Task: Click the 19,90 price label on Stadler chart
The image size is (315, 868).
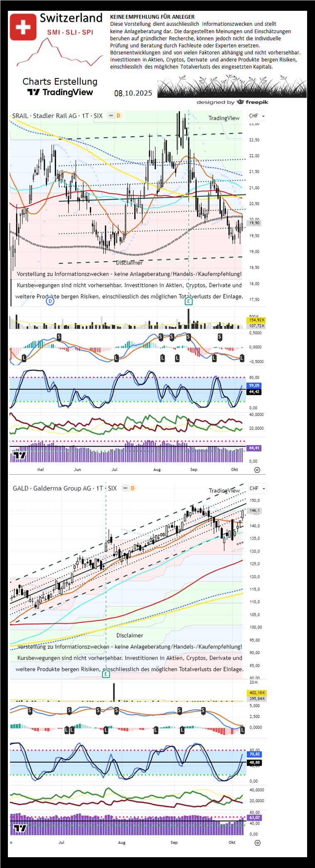Action: pyautogui.click(x=254, y=223)
